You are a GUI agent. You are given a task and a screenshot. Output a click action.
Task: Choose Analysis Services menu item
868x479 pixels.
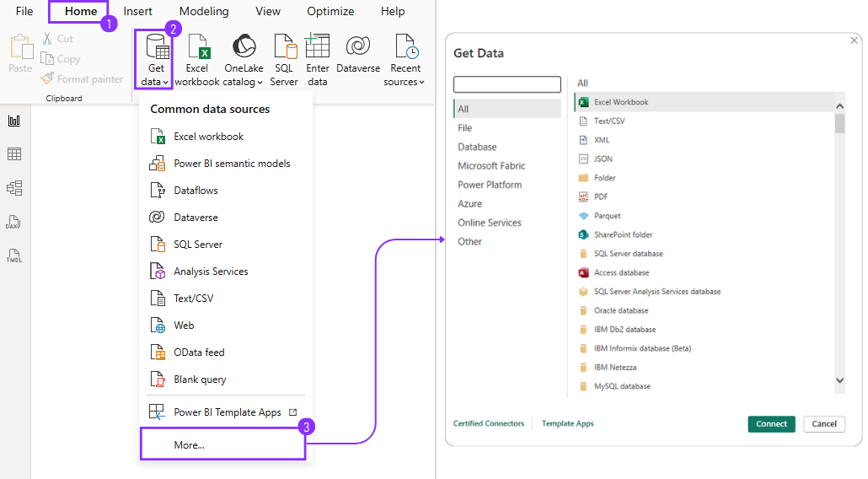coord(227,272)
